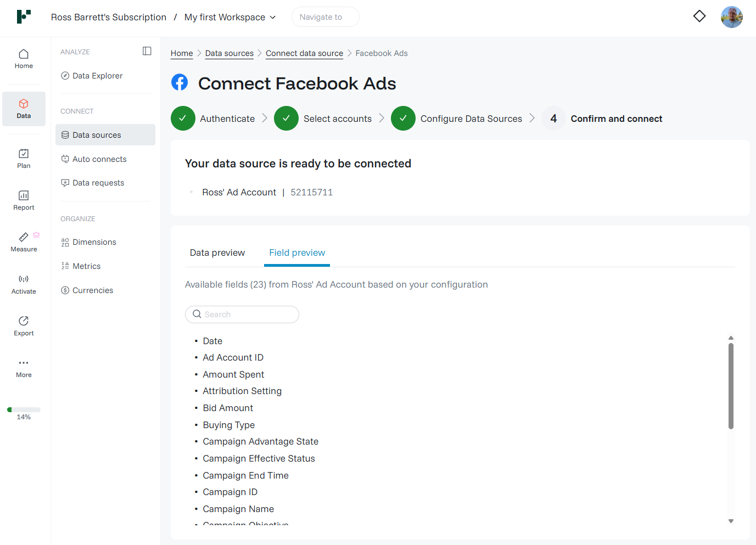Click the diamond icon in header
The width and height of the screenshot is (756, 545).
[699, 16]
